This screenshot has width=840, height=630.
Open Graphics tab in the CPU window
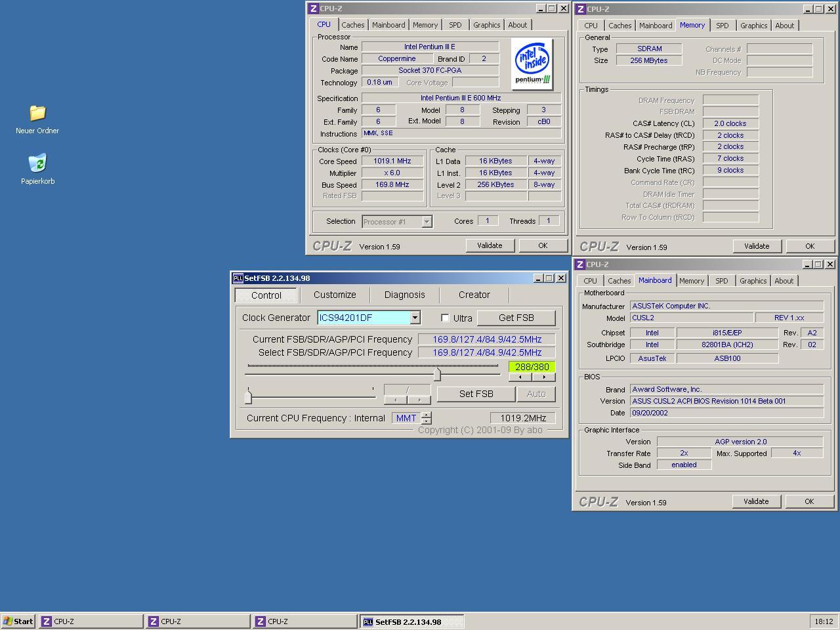tap(487, 25)
